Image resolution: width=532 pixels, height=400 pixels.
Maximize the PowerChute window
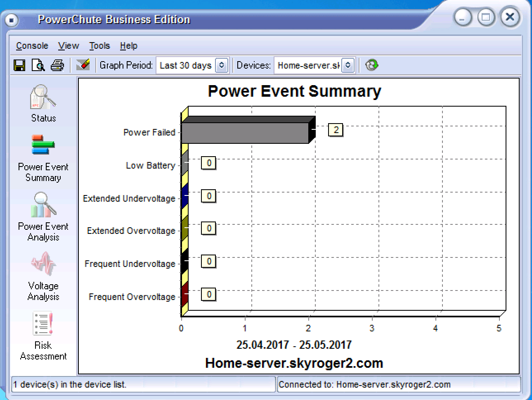486,17
